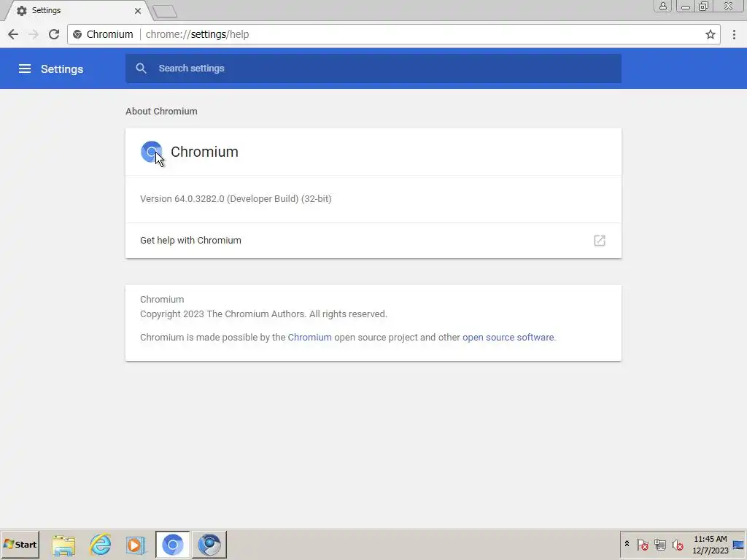Screen dimensions: 747x560
Task: Open the volume tray icon
Action: pyautogui.click(x=678, y=544)
